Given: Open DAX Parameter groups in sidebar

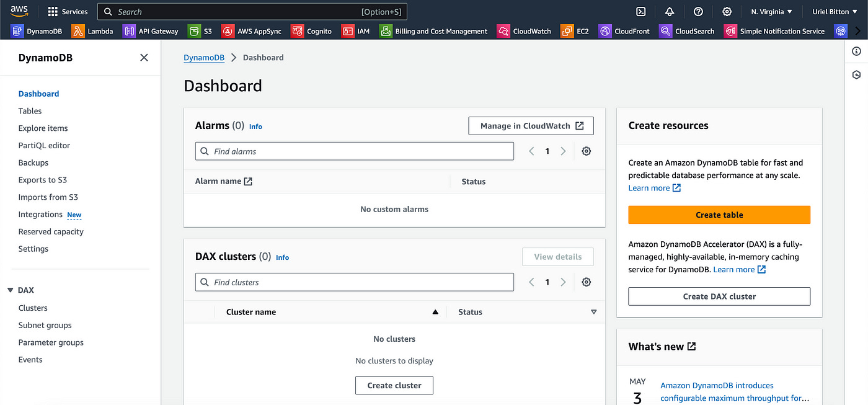Looking at the screenshot, I should pyautogui.click(x=51, y=342).
